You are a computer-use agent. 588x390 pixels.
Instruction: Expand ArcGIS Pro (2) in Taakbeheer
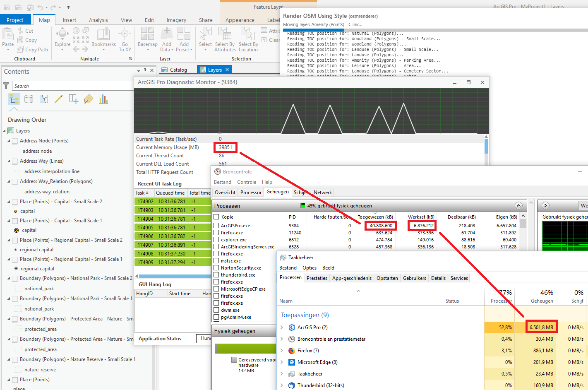282,327
